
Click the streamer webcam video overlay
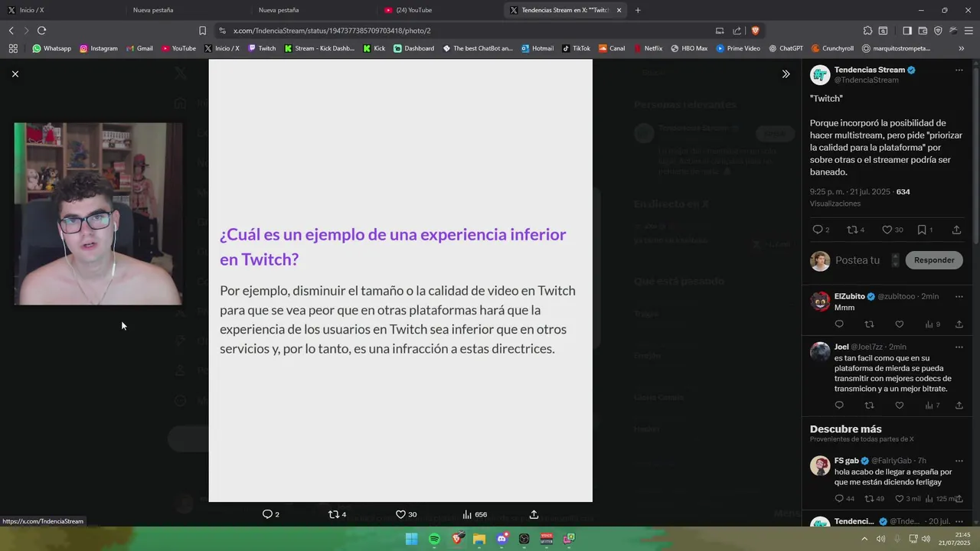pos(98,214)
